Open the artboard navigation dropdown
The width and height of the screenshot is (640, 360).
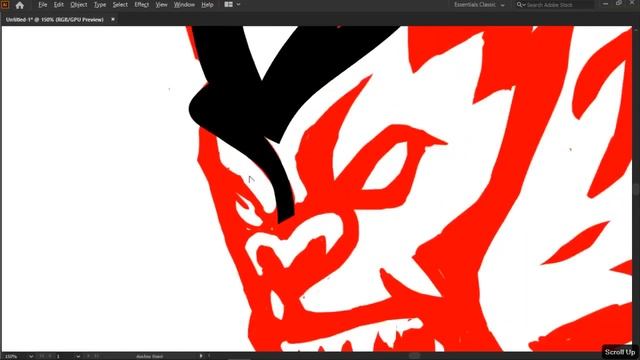78,356
